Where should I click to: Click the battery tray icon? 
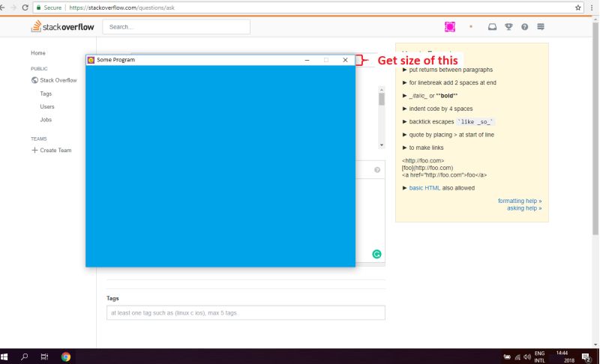click(x=507, y=357)
